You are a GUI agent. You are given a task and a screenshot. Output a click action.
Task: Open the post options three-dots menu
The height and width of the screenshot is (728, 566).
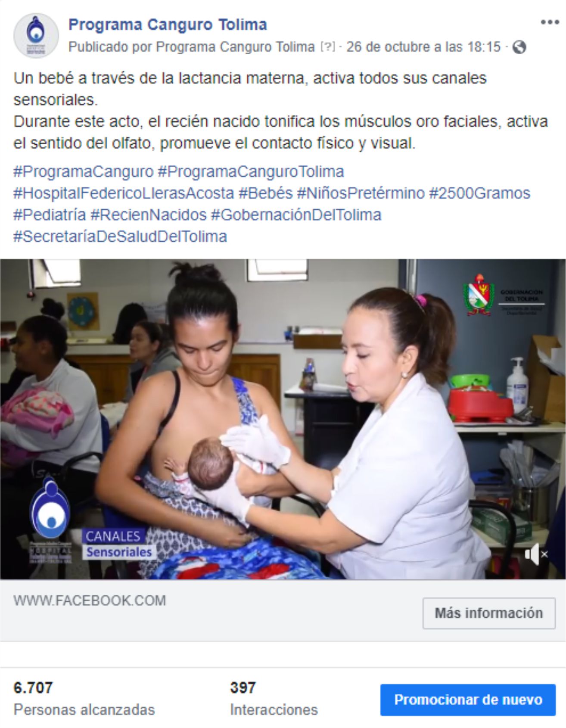point(550,22)
